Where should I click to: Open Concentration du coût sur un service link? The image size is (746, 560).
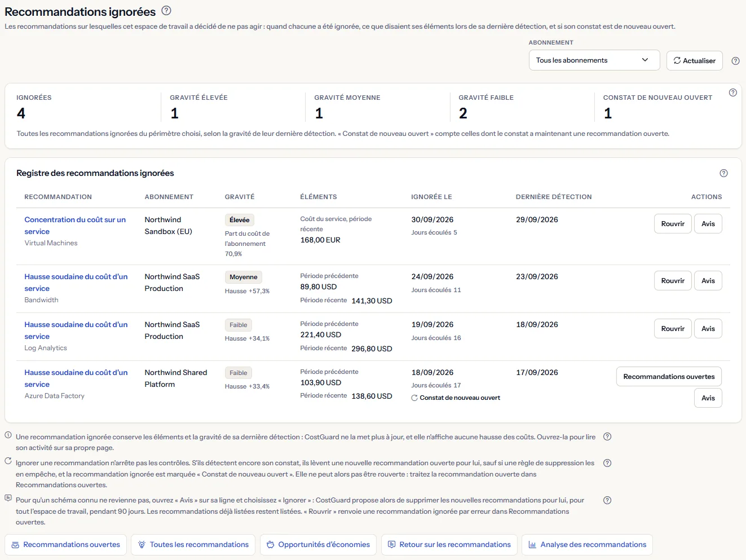[x=75, y=226]
